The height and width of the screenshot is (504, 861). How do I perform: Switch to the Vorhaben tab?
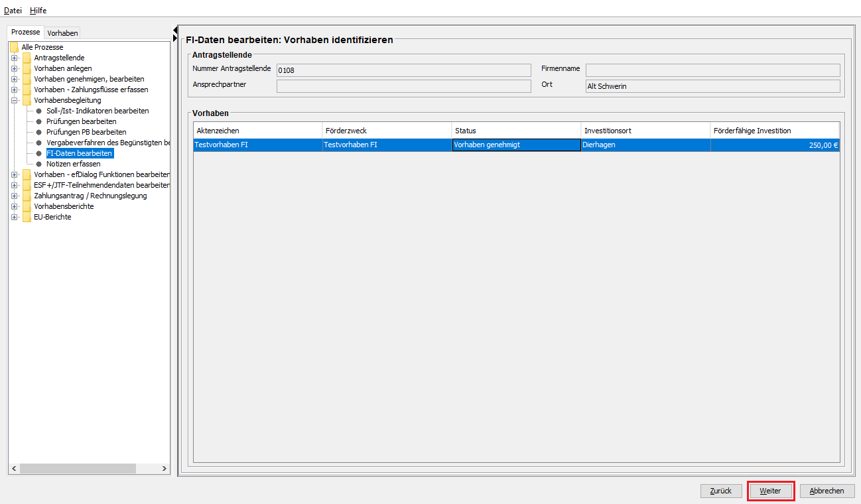pos(63,32)
